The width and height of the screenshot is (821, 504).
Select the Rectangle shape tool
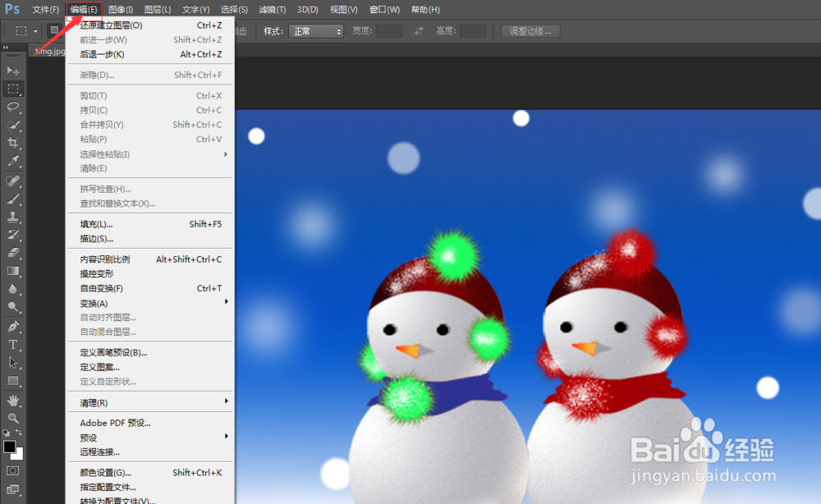click(13, 381)
